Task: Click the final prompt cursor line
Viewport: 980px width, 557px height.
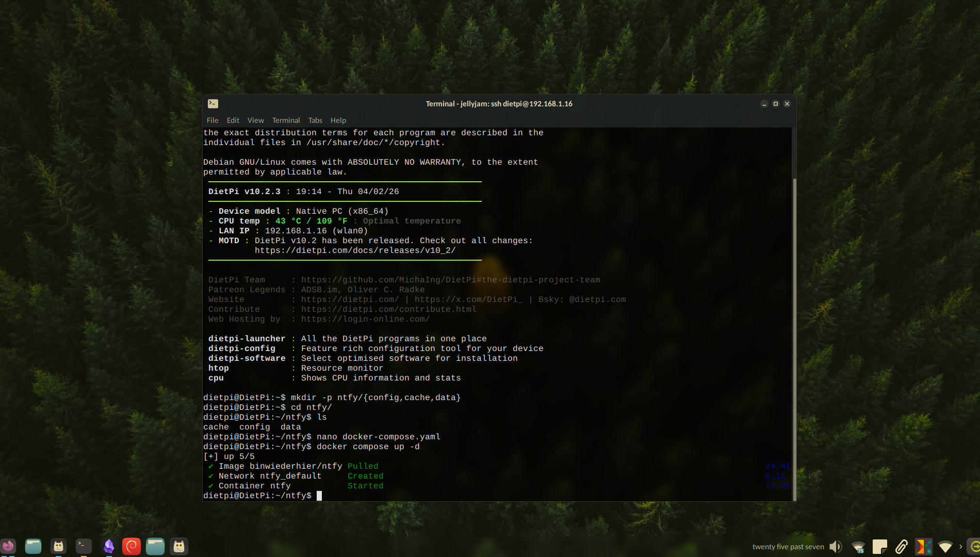Action: click(263, 496)
